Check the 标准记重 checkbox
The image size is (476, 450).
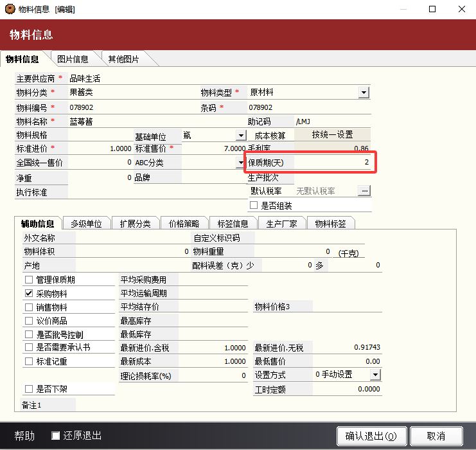[x=29, y=361]
